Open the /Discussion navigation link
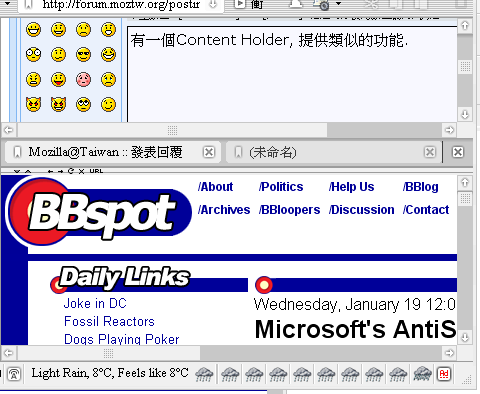Viewport: 480px width, 394px height. [361, 210]
